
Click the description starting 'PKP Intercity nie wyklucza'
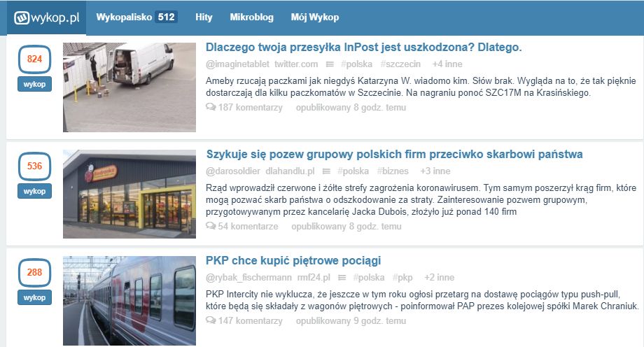tap(422, 300)
